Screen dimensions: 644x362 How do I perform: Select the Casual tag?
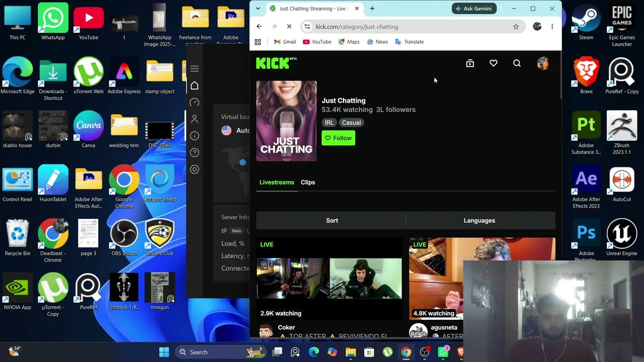click(351, 123)
